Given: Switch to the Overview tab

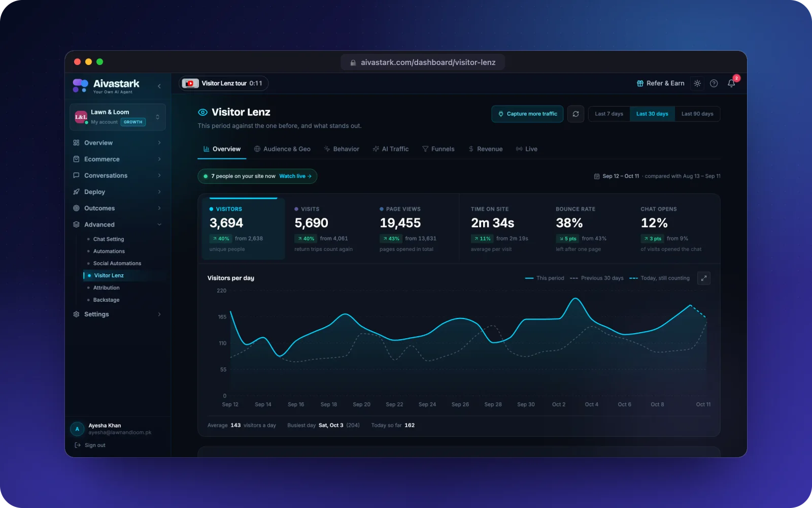Looking at the screenshot, I should click(222, 149).
